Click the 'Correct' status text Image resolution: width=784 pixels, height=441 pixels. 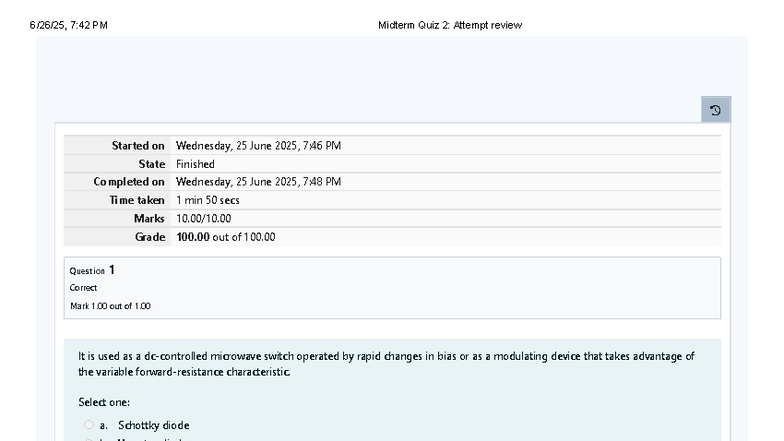point(83,288)
